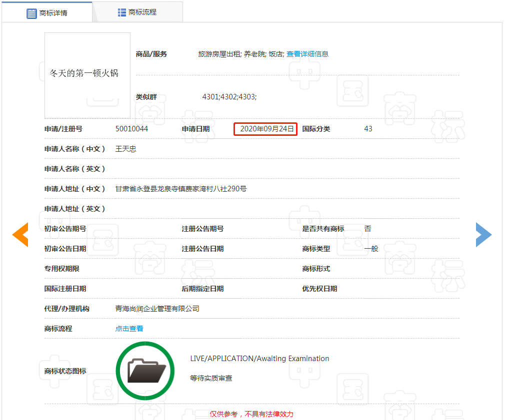
Task: Select the 商标详情 tab label
Action: pyautogui.click(x=53, y=13)
